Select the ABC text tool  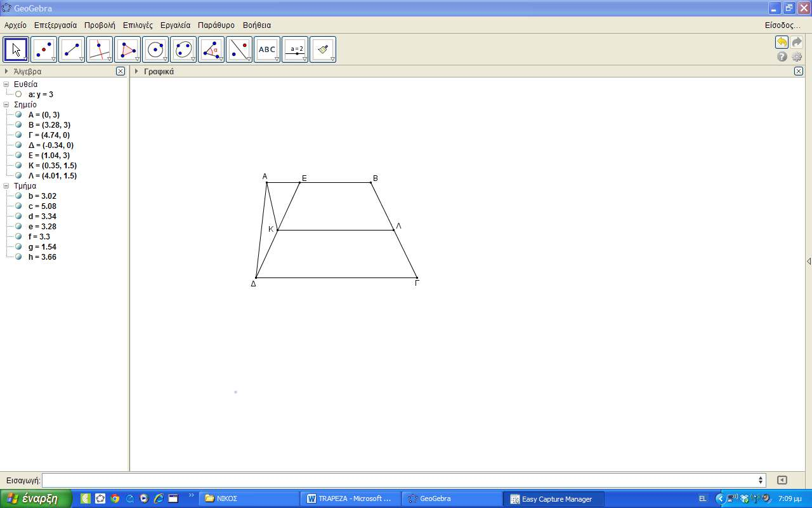[x=267, y=50]
